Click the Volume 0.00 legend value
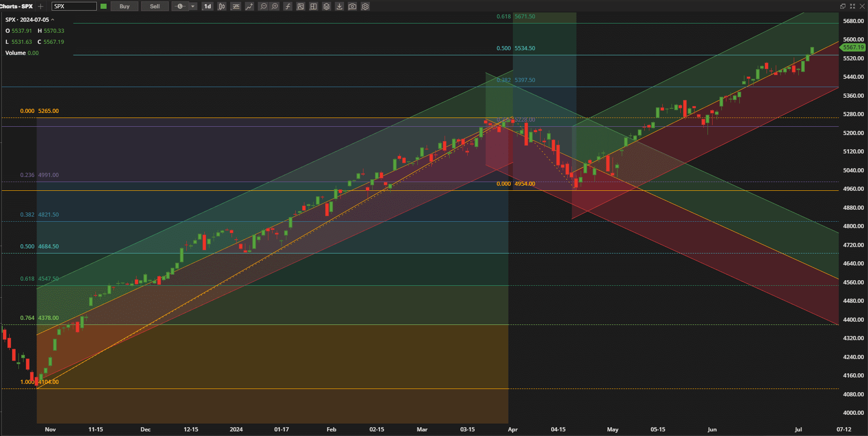This screenshot has height=436, width=868. (33, 53)
